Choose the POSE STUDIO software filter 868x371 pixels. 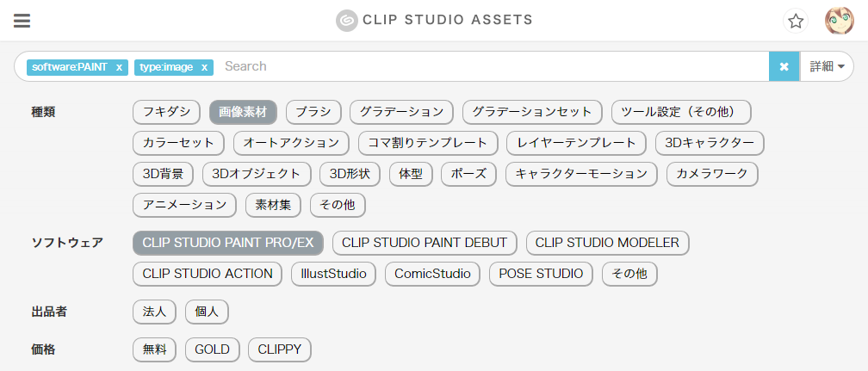coord(542,274)
